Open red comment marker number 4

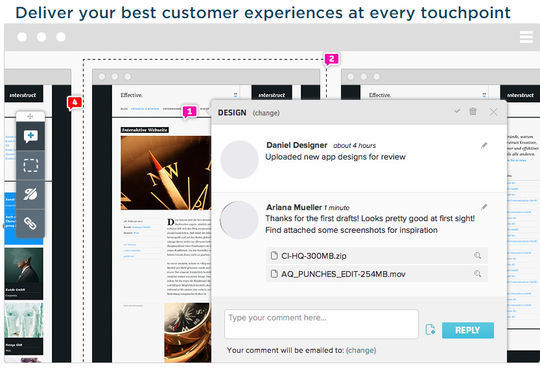tap(74, 103)
